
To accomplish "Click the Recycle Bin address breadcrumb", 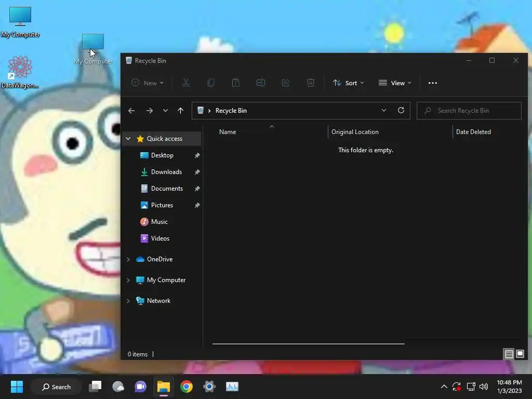I will click(x=231, y=111).
